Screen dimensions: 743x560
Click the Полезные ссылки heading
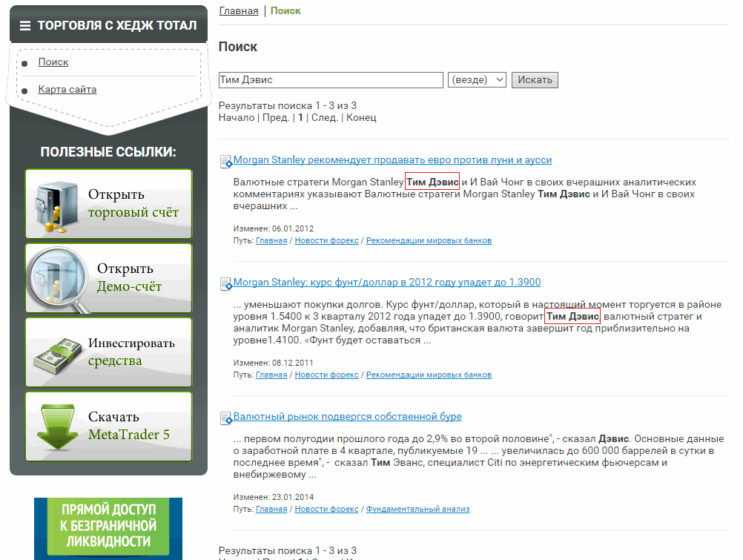pyautogui.click(x=108, y=152)
